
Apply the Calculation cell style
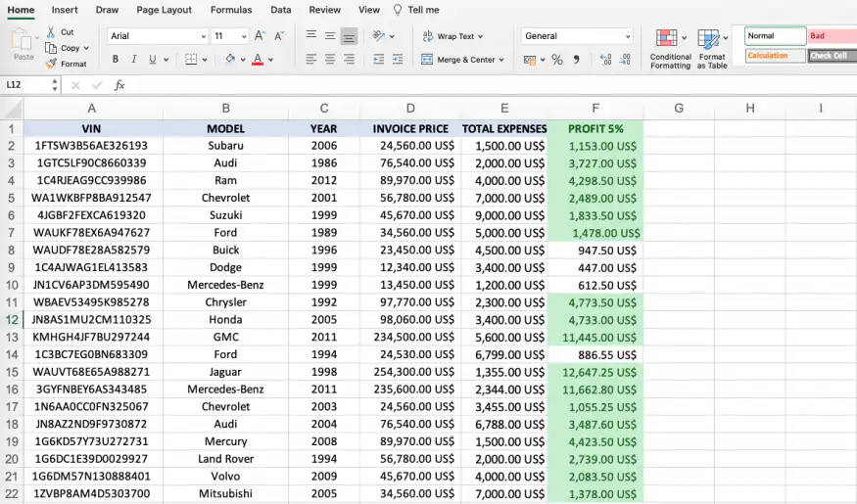[775, 56]
